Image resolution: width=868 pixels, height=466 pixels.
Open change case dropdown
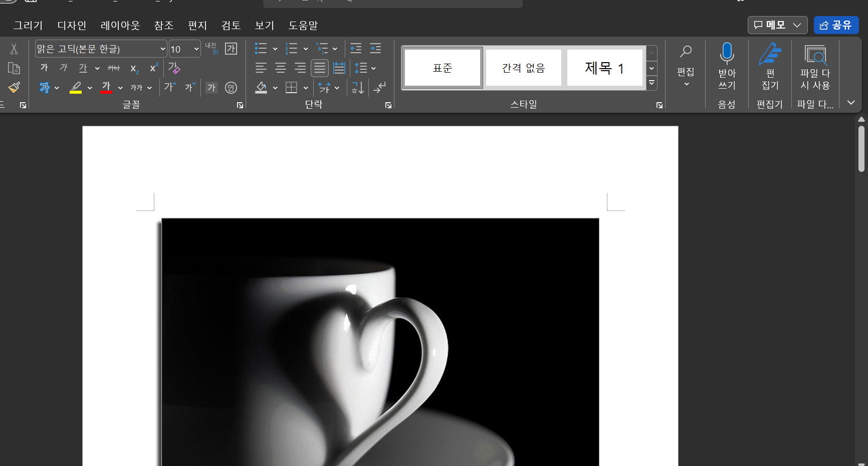pos(141,88)
